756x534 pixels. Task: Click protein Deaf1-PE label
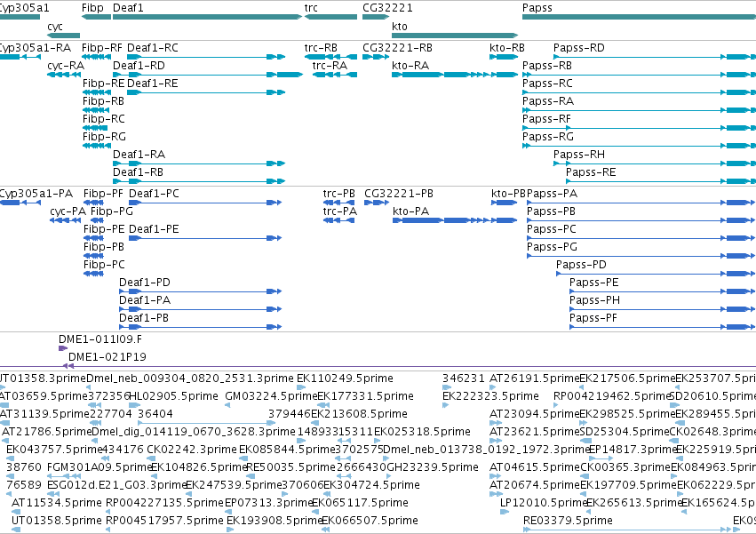(154, 229)
